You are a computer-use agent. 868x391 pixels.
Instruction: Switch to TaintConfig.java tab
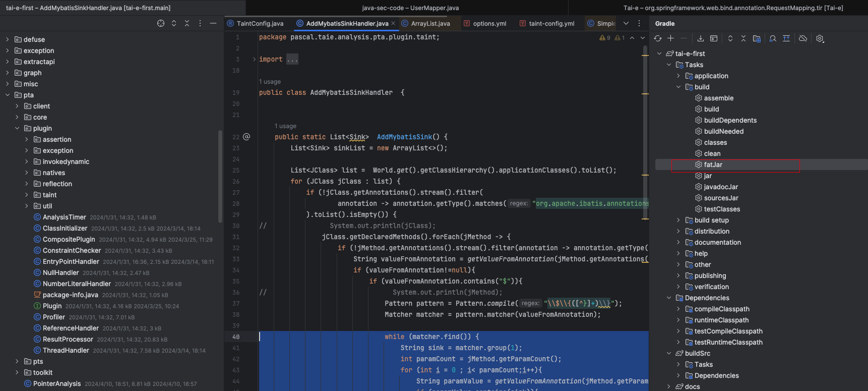(x=255, y=23)
